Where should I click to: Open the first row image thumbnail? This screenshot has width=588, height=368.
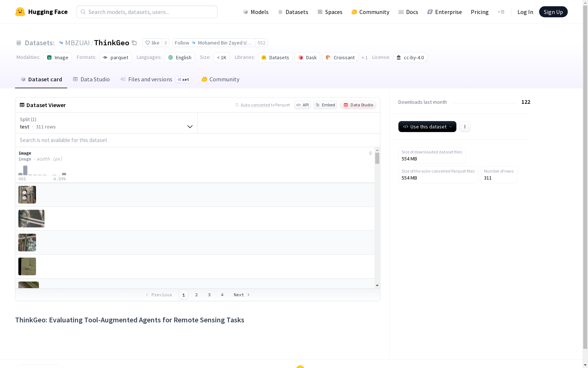tap(27, 195)
